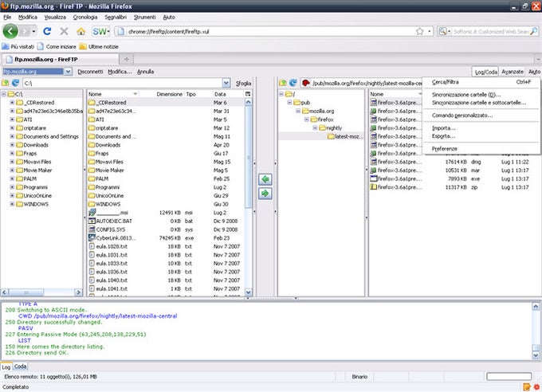The width and height of the screenshot is (542, 392).
Task: Expand the _CDRestored folder tree node
Action: point(12,103)
